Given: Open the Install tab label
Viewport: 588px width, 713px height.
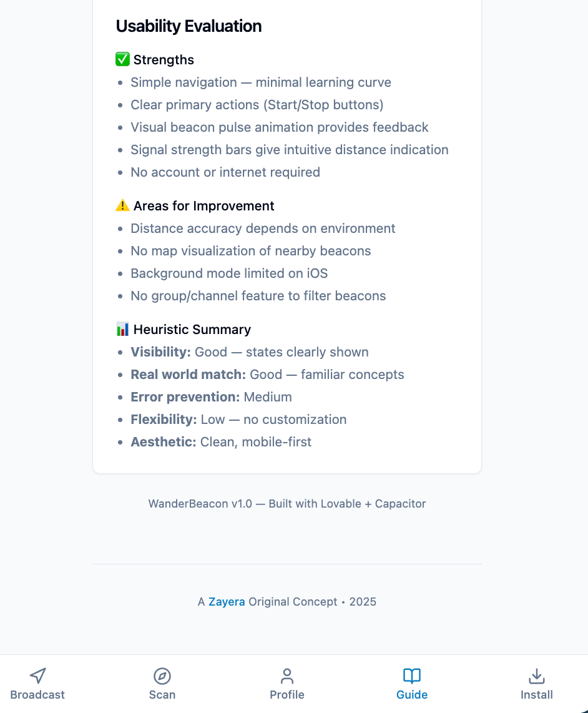Looking at the screenshot, I should (x=537, y=695).
